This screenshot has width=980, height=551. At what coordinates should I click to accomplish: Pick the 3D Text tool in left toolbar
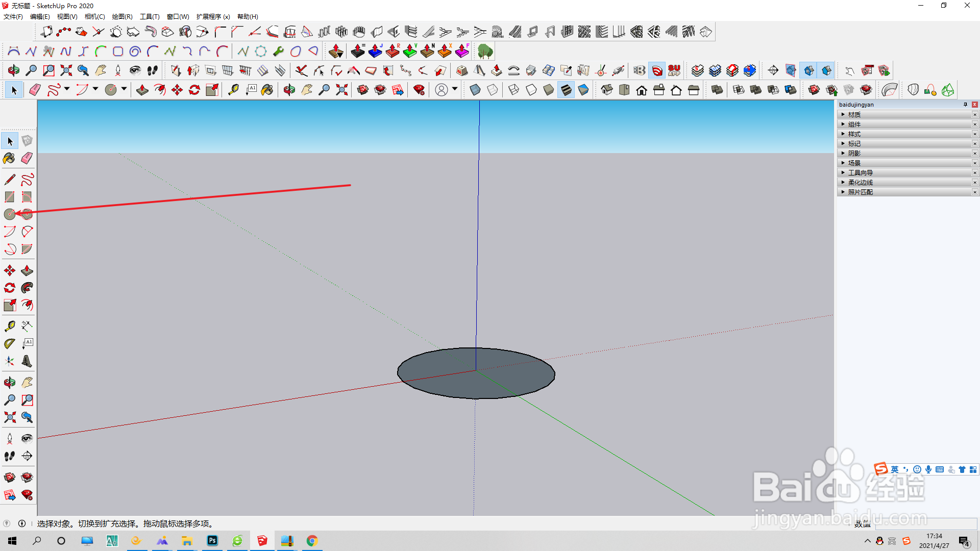pyautogui.click(x=27, y=361)
